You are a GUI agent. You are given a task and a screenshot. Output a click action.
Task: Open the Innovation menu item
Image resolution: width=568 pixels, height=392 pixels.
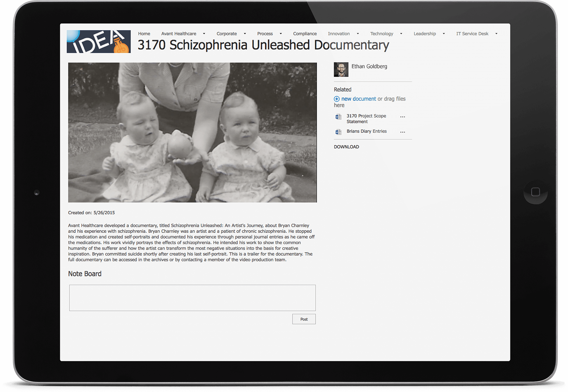(339, 34)
